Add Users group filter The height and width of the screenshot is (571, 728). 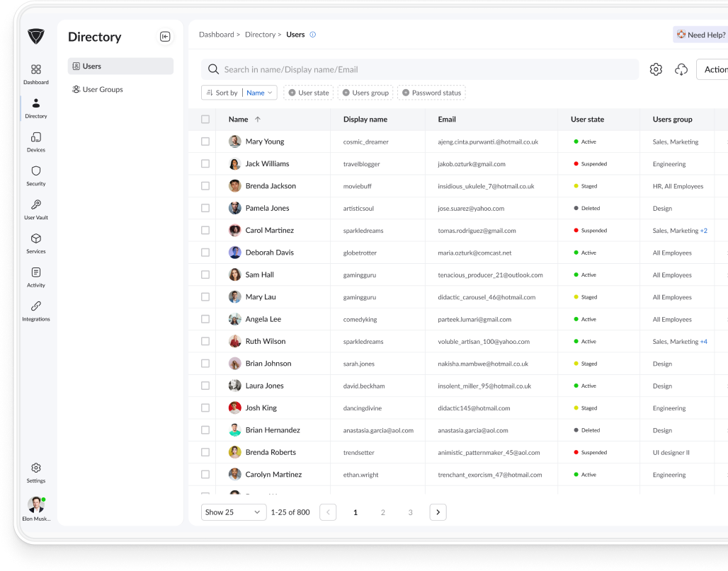pos(365,93)
